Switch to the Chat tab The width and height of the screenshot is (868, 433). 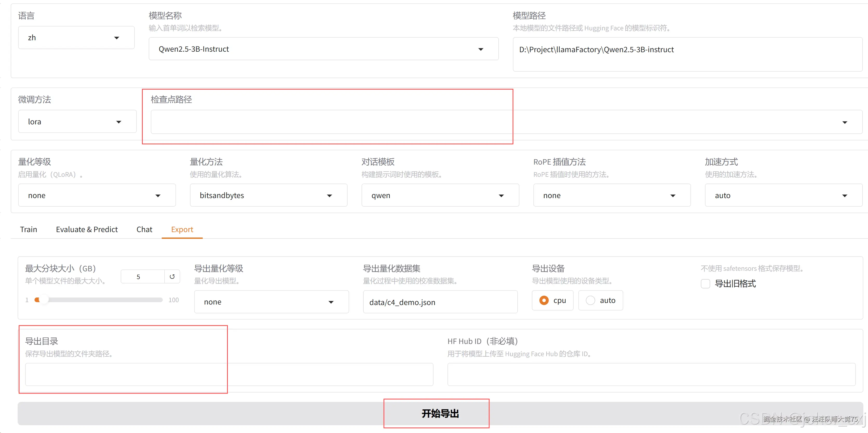tap(144, 229)
